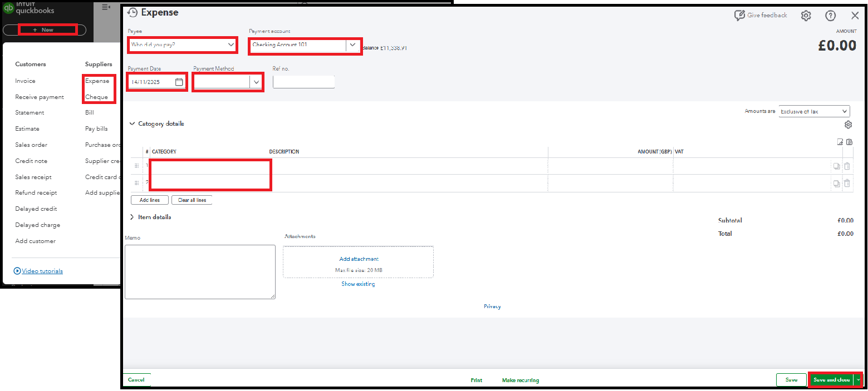Click the + New button in sidebar
The width and height of the screenshot is (868, 391).
coord(45,29)
